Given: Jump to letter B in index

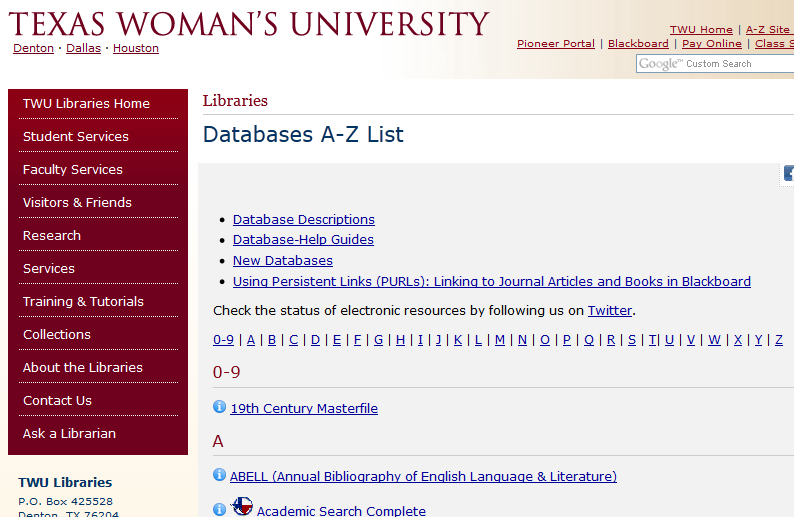Looking at the screenshot, I should [272, 340].
